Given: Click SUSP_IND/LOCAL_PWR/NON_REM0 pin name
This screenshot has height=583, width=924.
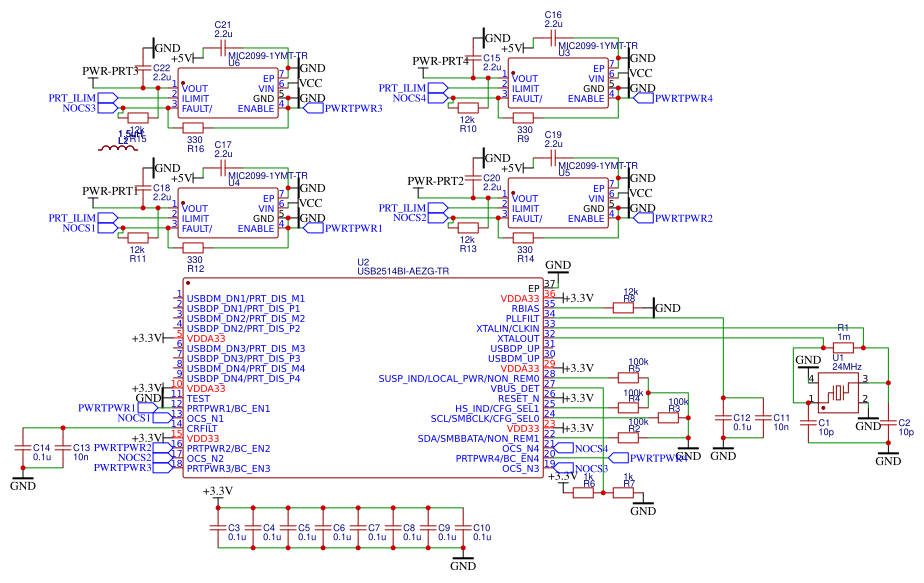Looking at the screenshot, I should click(x=458, y=378).
